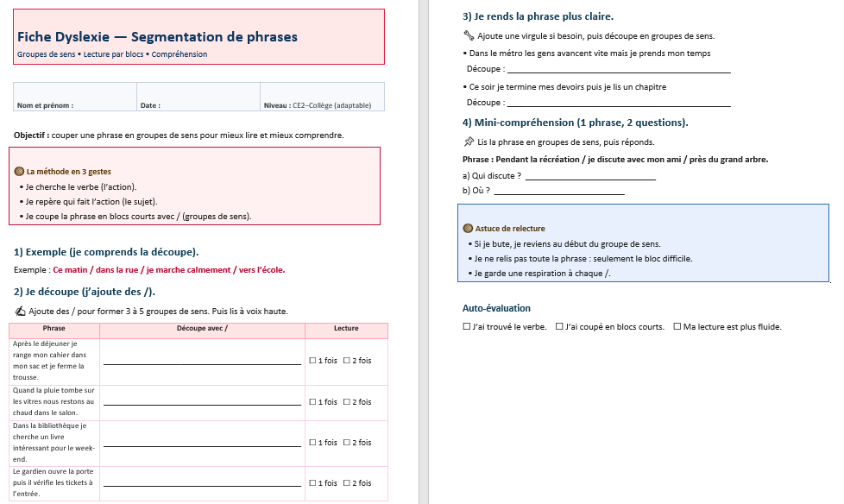Tick the "J'ai coupé en blocs courts." checkbox
This screenshot has width=844, height=504.
(559, 327)
